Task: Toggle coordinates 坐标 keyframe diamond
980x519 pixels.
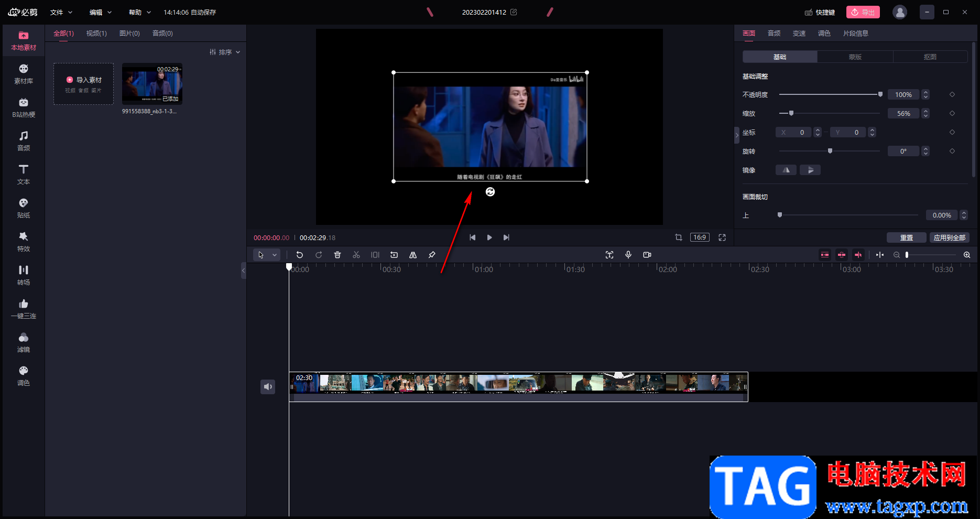Action: (x=952, y=132)
